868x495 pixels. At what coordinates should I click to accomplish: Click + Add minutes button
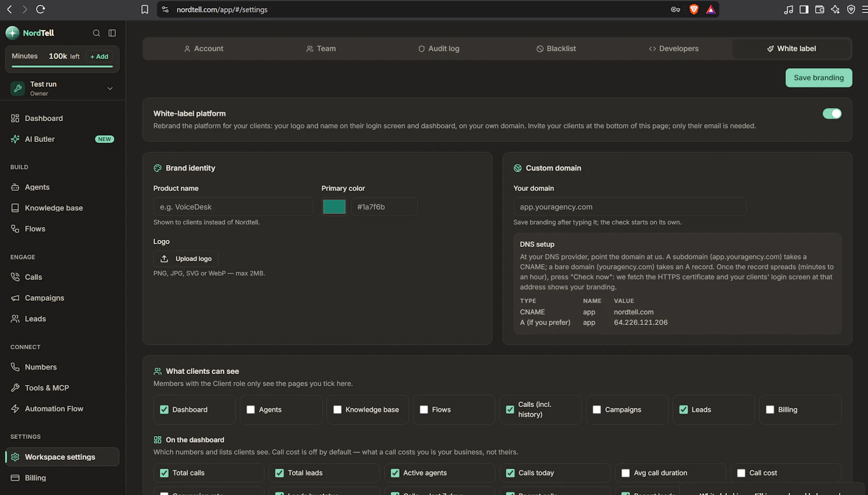[x=99, y=57]
